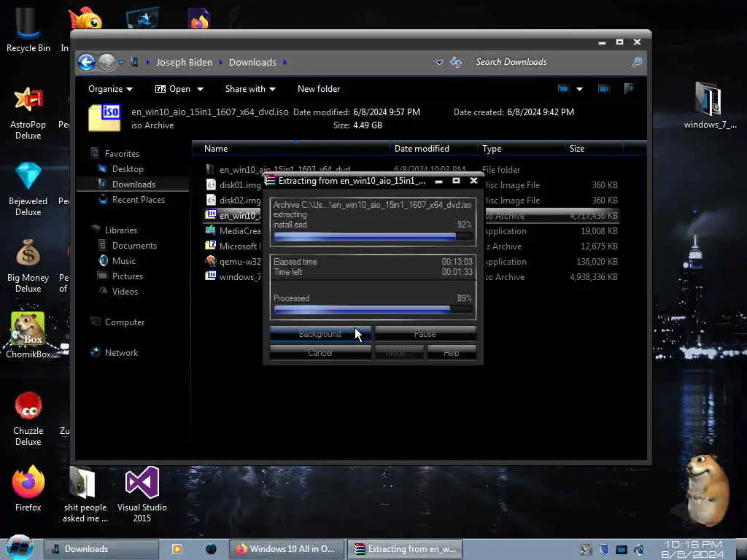Select the windows_7_ archive on desktop
This screenshot has width=747, height=560.
[x=711, y=105]
